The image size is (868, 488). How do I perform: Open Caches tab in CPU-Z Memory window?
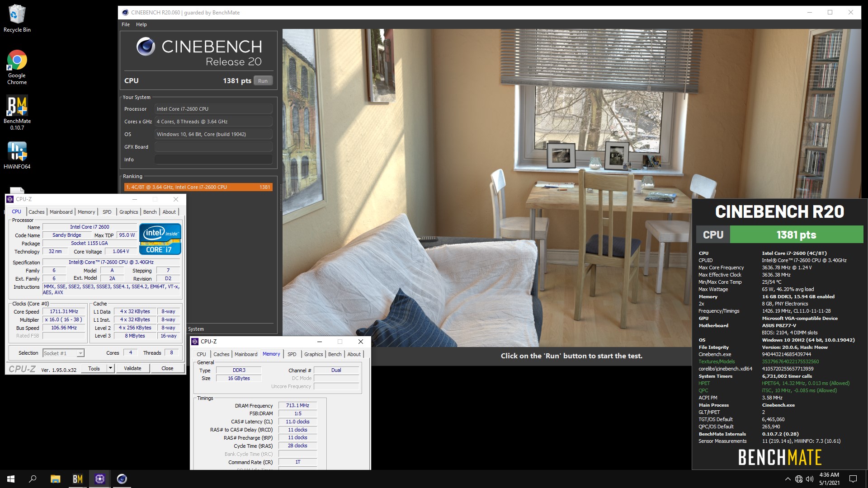(222, 354)
